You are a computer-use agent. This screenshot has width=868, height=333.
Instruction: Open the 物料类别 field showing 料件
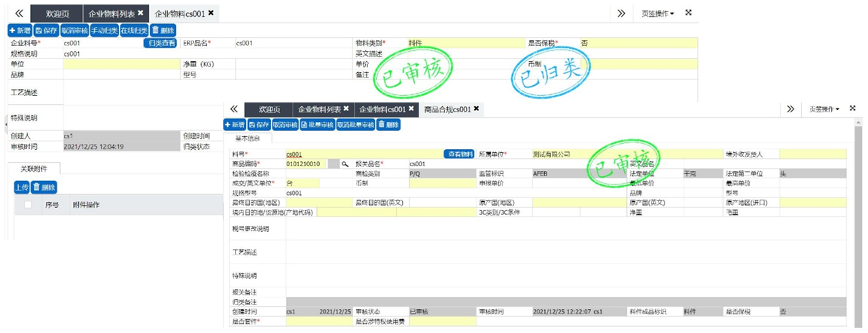[464, 44]
